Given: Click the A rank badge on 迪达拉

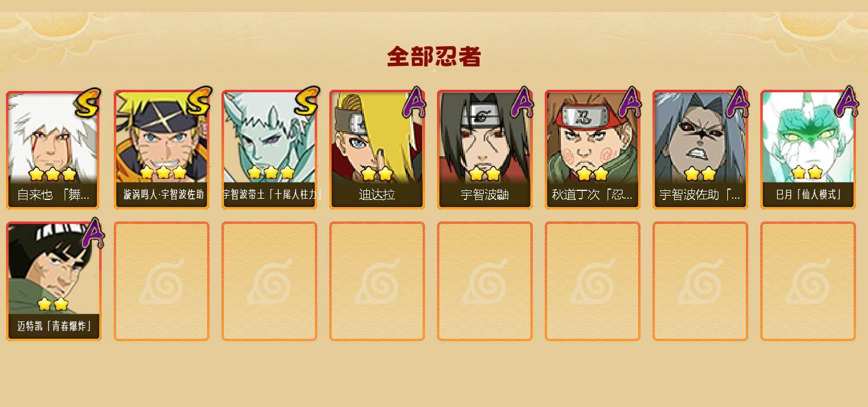Looking at the screenshot, I should 414,102.
